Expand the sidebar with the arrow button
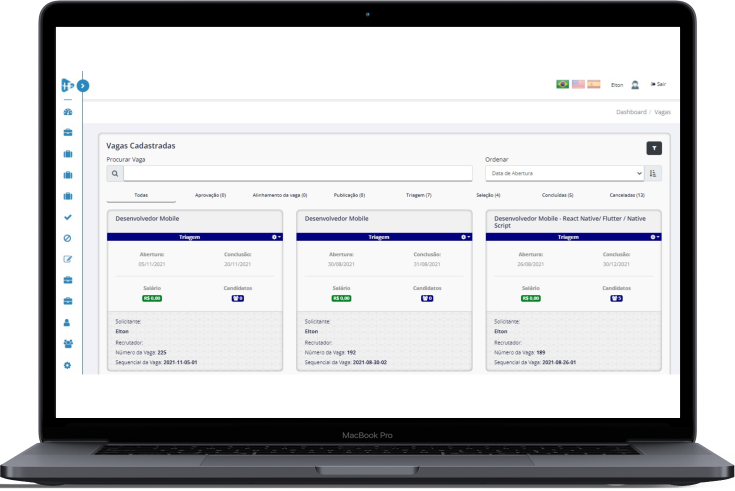735x491 pixels. 83,86
